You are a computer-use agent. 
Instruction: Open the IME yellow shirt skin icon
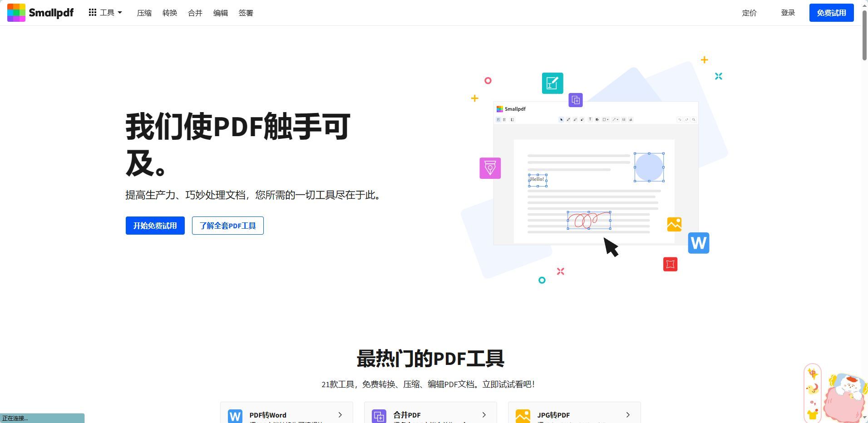(813, 414)
